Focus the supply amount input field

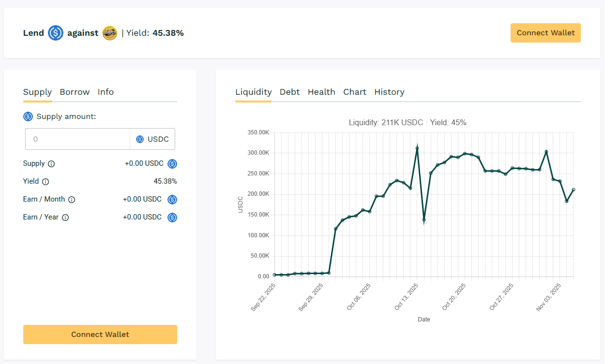(x=77, y=139)
